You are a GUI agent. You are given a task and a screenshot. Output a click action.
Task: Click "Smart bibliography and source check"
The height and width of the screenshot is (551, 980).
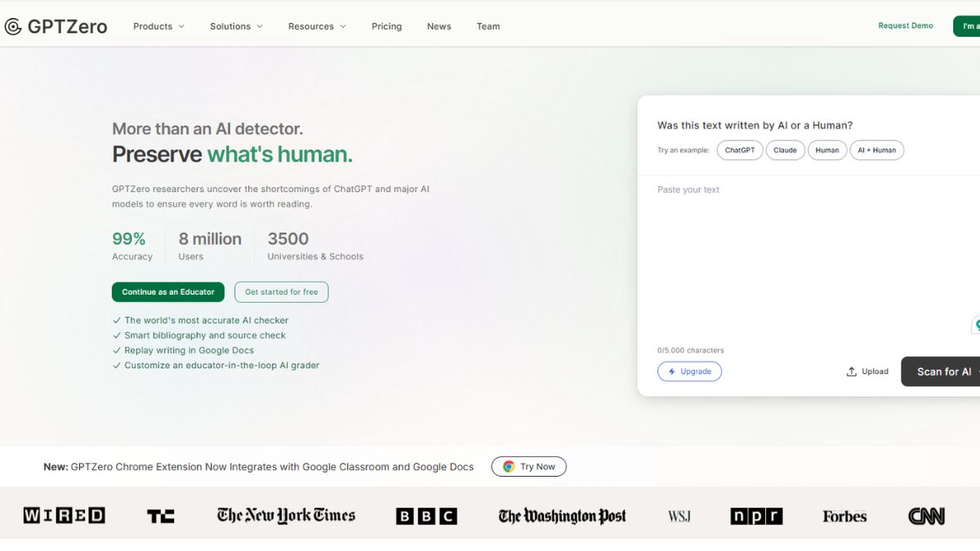coord(205,335)
